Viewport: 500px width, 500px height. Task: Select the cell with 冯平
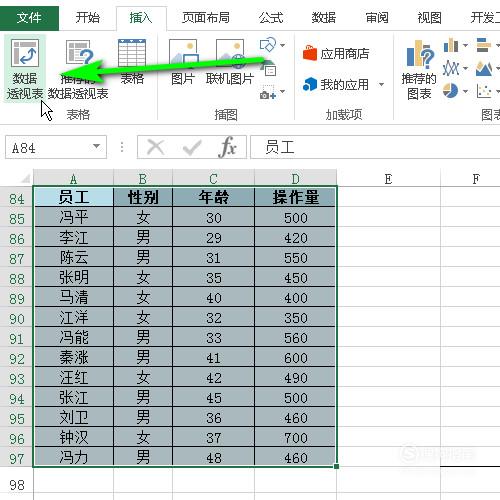tap(74, 217)
